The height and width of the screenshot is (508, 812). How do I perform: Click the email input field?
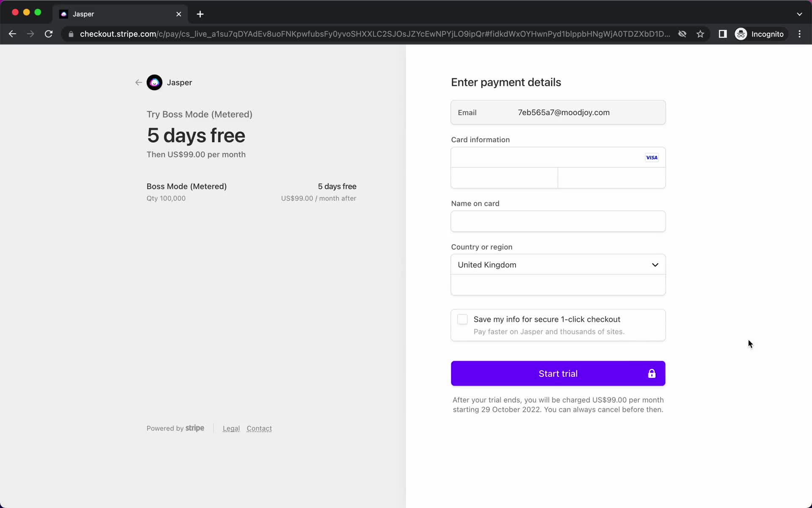(558, 112)
